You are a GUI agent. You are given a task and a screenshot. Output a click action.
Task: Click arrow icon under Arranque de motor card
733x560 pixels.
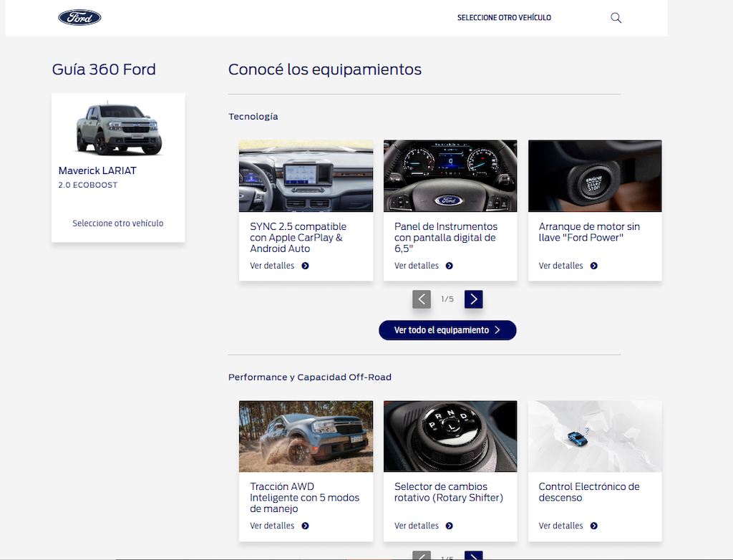[594, 266]
